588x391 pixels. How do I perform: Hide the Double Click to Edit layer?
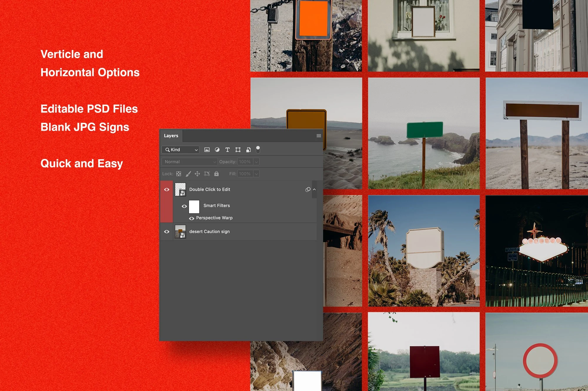pos(167,189)
